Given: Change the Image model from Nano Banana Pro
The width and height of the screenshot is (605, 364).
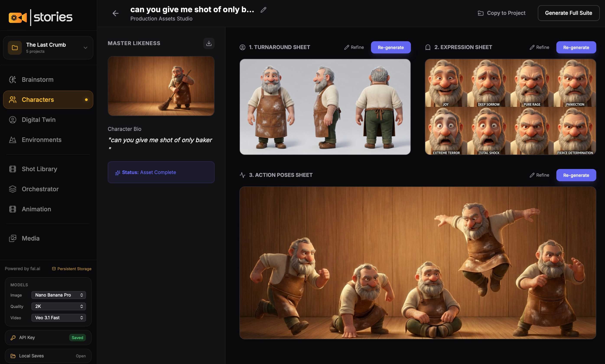Looking at the screenshot, I should click(59, 295).
